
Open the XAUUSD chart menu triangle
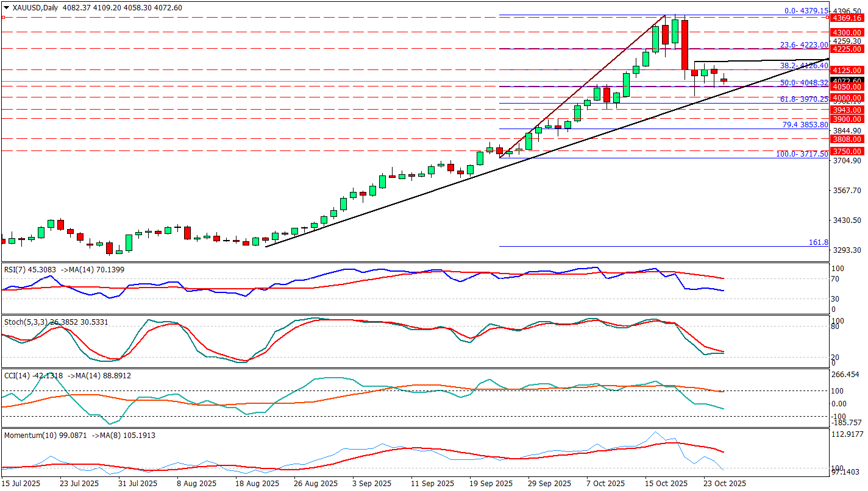pyautogui.click(x=6, y=8)
